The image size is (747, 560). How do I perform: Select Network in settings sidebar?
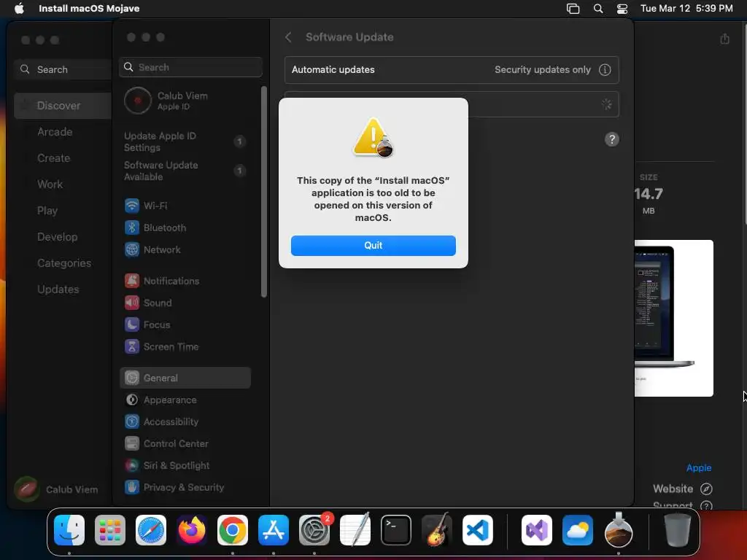(186, 249)
